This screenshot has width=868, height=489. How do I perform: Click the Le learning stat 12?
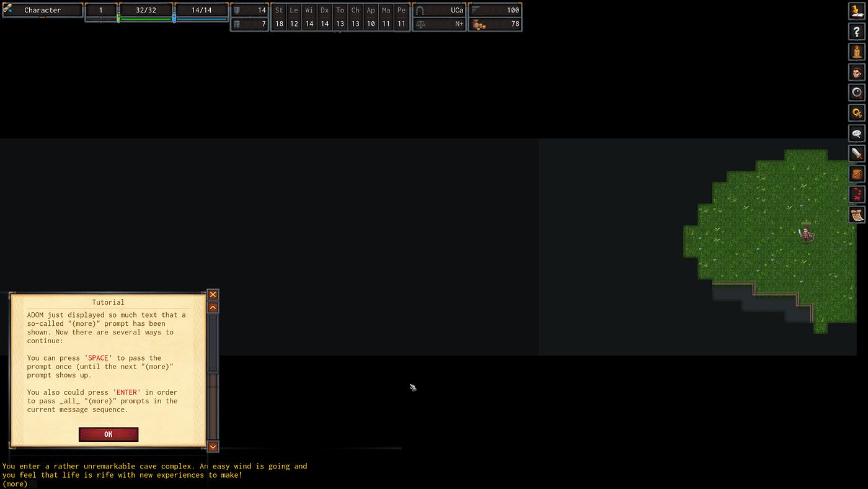294,17
